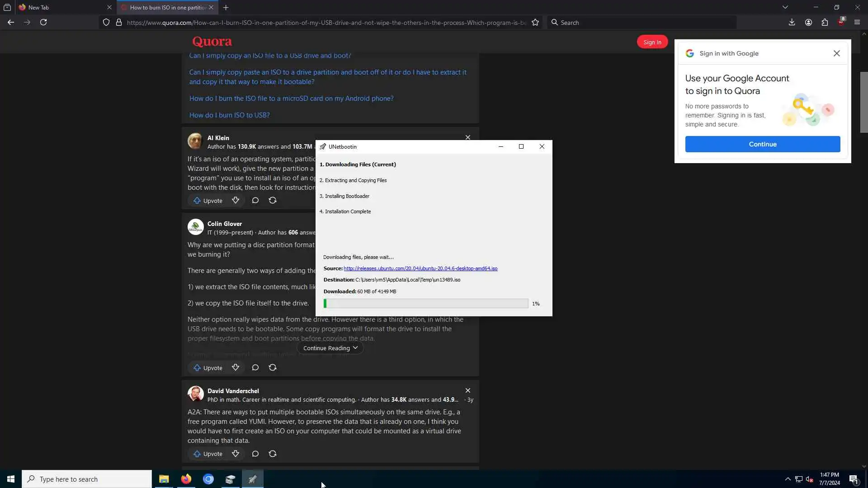This screenshot has height=488, width=868.
Task: Expand answer with Continue Reading
Action: (330, 348)
